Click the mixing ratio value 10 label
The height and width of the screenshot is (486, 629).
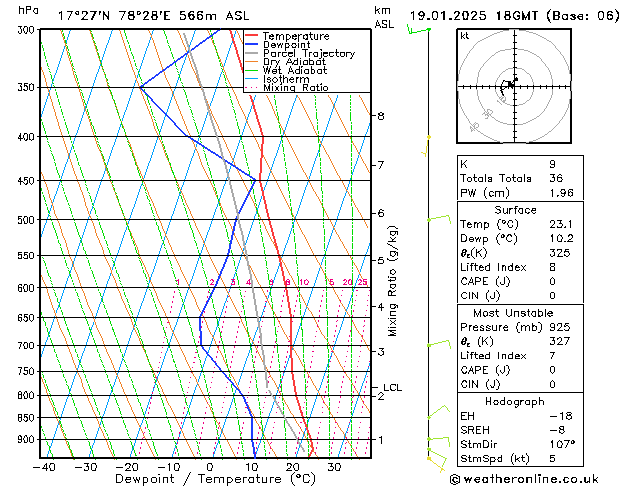point(304,282)
